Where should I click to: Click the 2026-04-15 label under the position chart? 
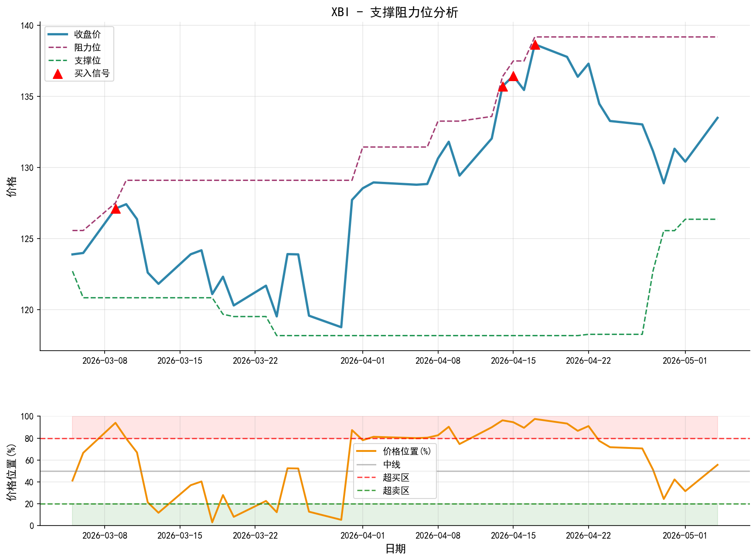[x=513, y=536]
